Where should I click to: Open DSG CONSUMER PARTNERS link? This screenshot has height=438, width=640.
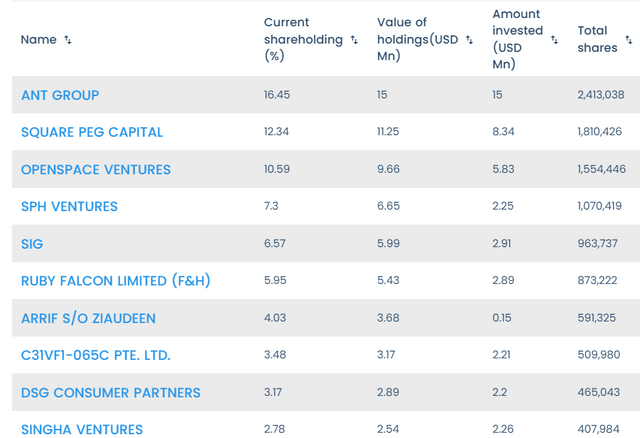111,392
